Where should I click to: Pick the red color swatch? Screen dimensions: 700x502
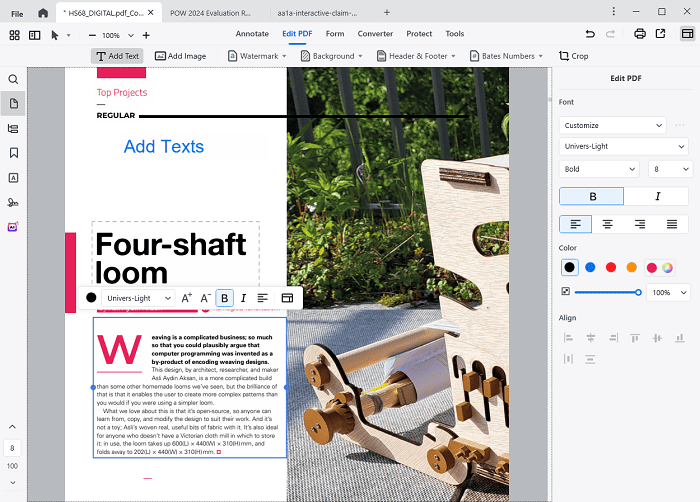coord(611,267)
